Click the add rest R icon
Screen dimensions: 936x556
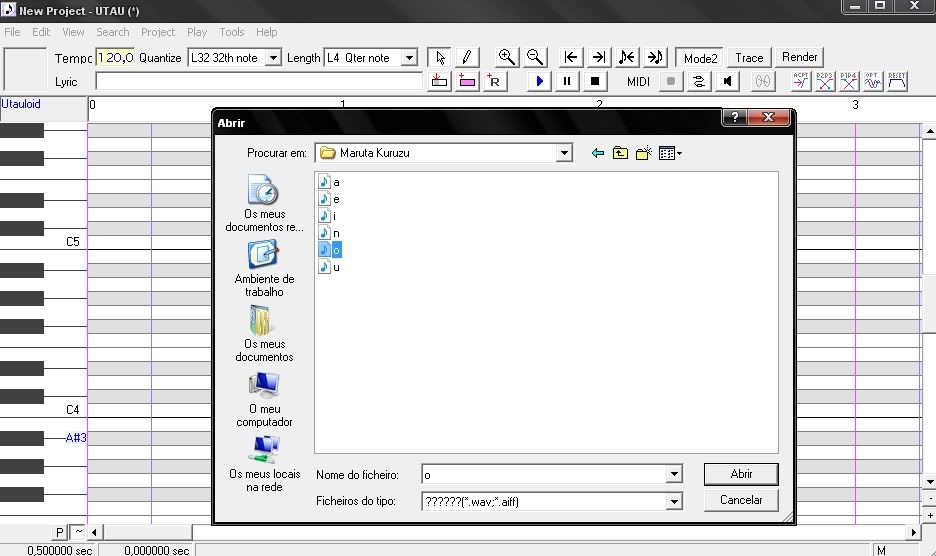[x=494, y=81]
